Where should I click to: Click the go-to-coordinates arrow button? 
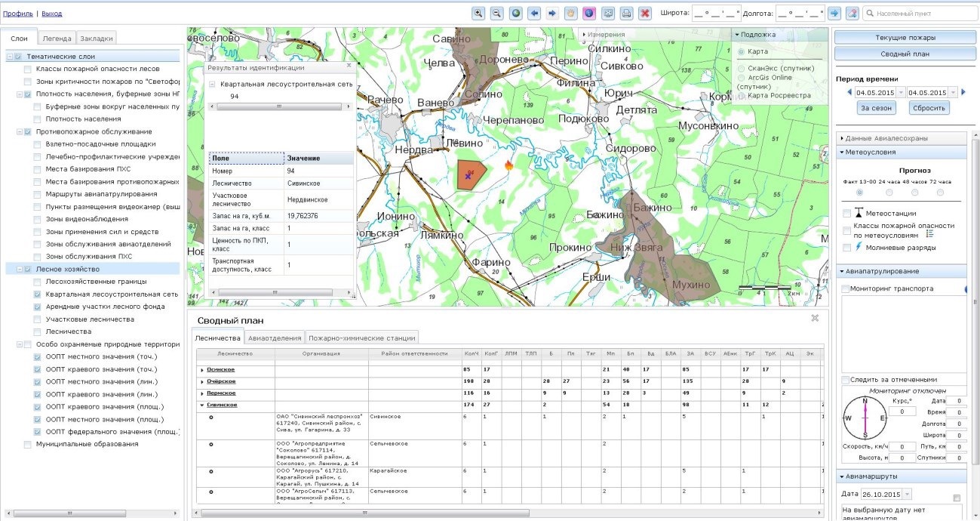click(834, 13)
